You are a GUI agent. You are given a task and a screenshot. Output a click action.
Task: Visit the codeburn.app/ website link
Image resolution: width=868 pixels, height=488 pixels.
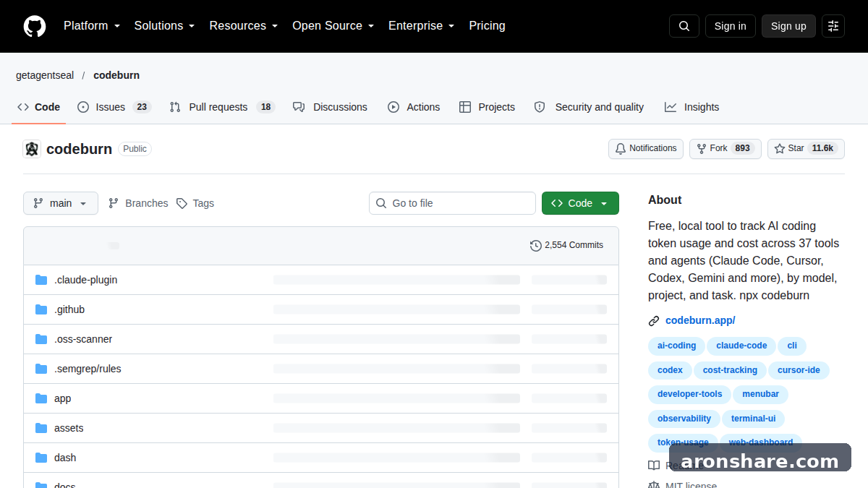tap(700, 320)
